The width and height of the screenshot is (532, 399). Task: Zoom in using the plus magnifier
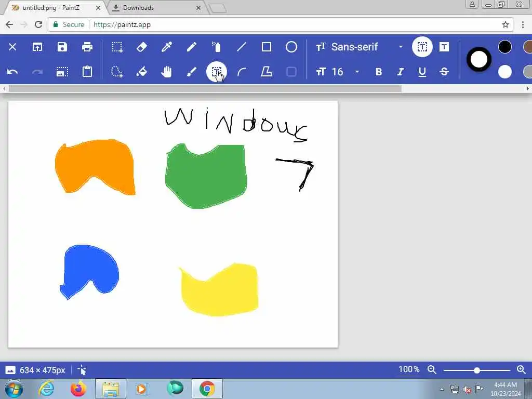click(521, 370)
